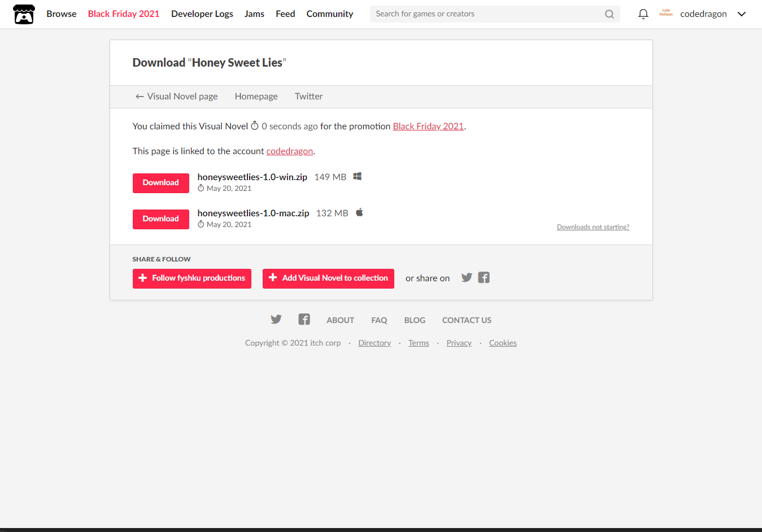Screen dimensions: 762x532
Task: Open the Jams page
Action: (254, 14)
